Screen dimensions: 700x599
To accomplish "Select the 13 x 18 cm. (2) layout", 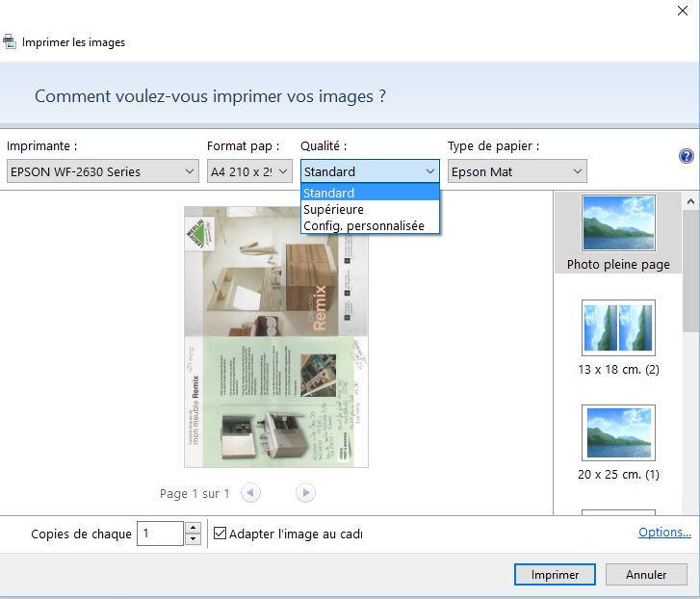I will (x=618, y=338).
